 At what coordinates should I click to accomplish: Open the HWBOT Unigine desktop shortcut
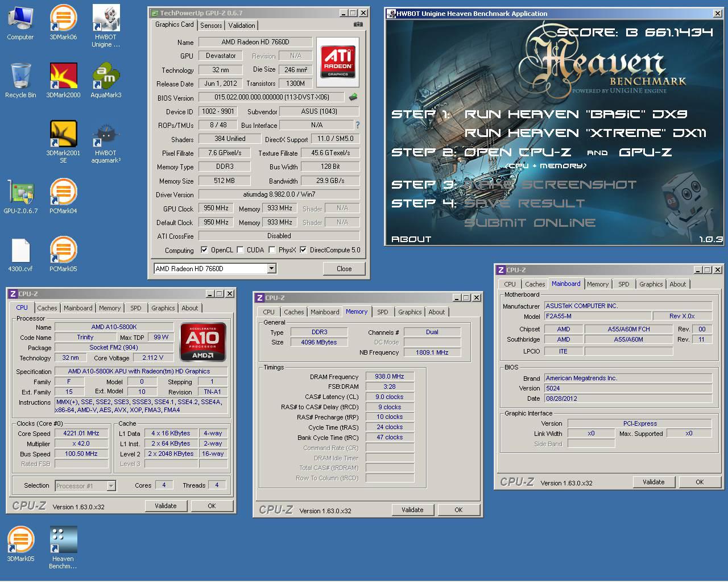coord(106,26)
